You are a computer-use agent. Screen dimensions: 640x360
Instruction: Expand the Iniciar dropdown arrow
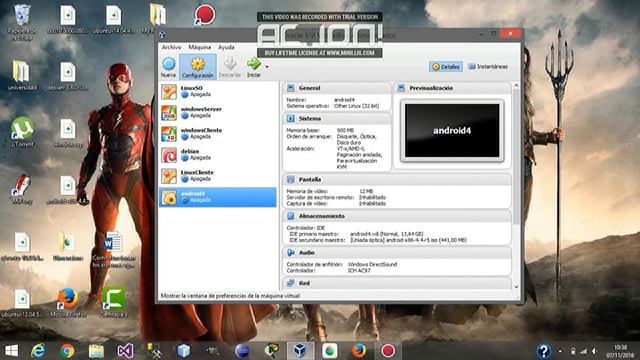coord(267,67)
